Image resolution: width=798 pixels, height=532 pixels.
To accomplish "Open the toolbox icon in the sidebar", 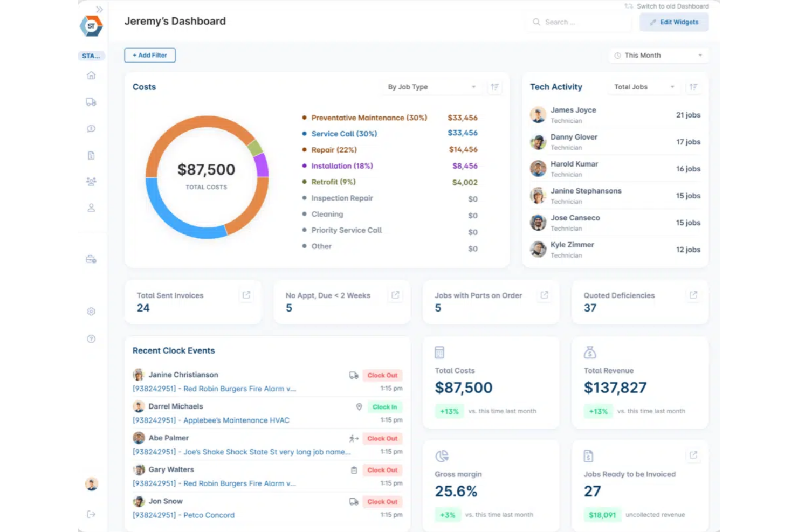I will pos(91,259).
